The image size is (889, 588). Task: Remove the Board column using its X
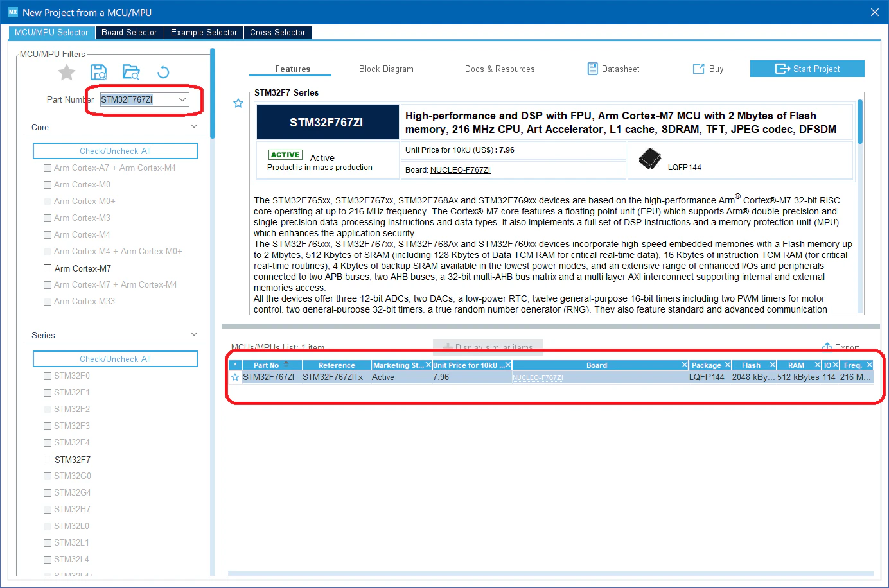point(685,365)
